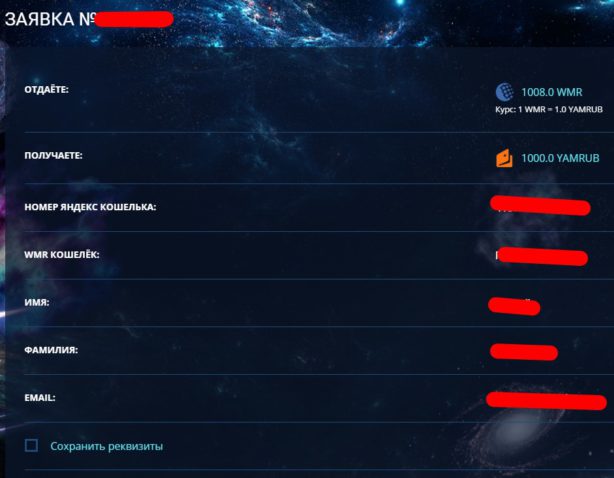This screenshot has width=614, height=478.
Task: Click the orange Yandex wallet icon
Action: (x=504, y=158)
